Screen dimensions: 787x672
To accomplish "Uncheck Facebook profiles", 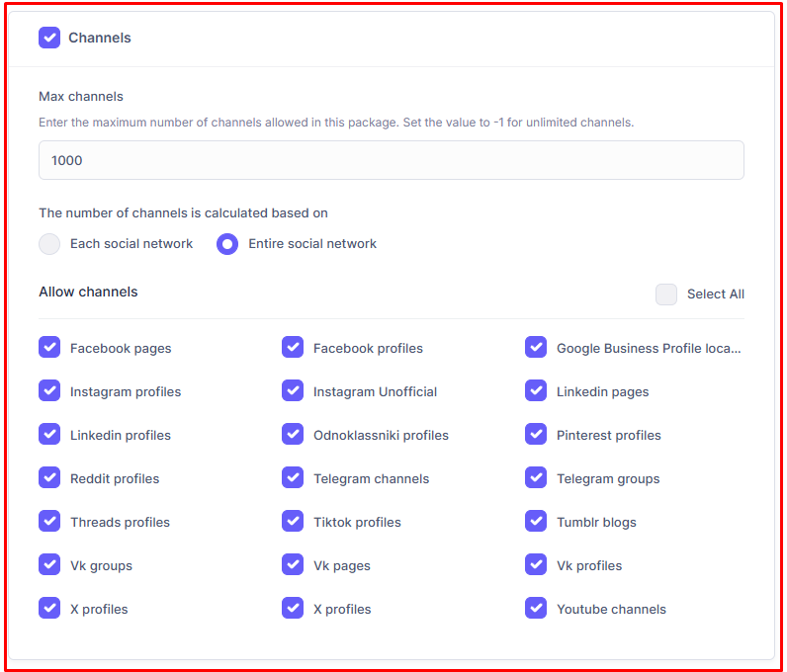I will click(293, 348).
